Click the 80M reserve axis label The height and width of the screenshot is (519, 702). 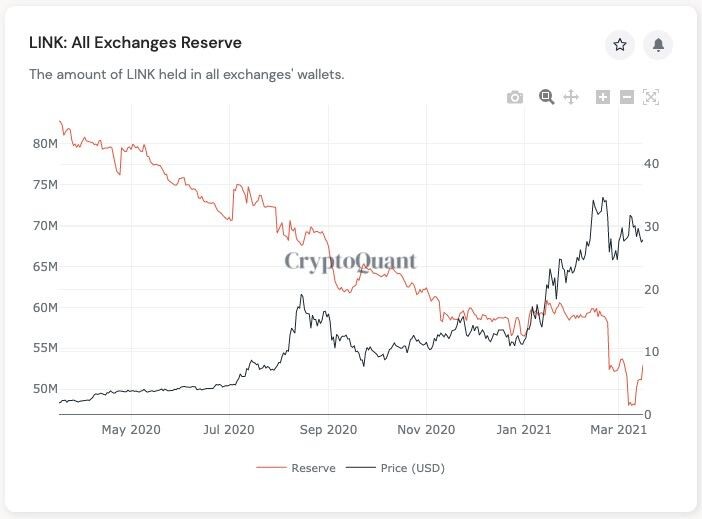pyautogui.click(x=45, y=144)
